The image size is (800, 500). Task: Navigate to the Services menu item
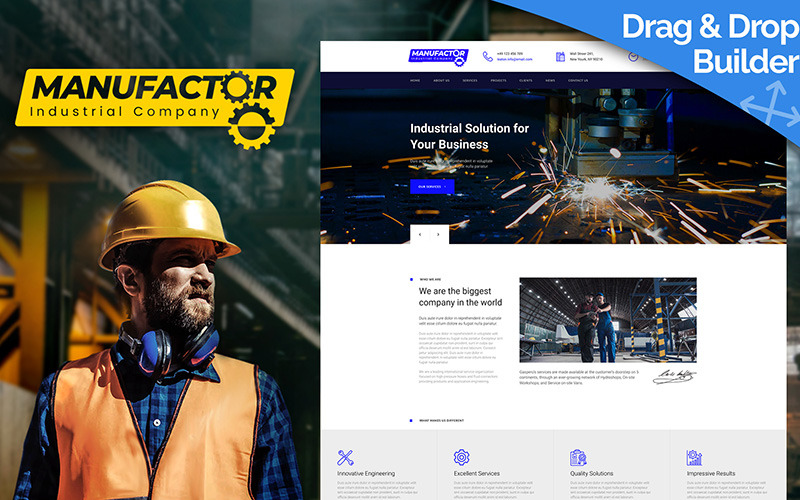click(x=470, y=80)
